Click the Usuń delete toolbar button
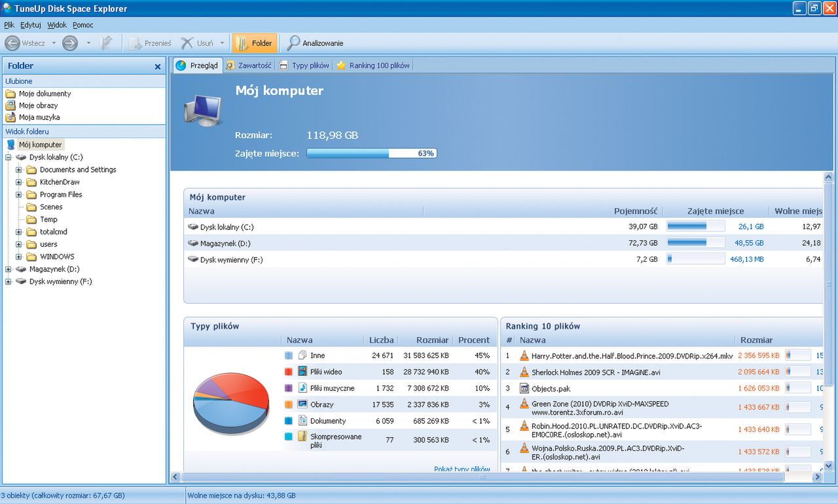838x504 pixels. click(x=197, y=43)
